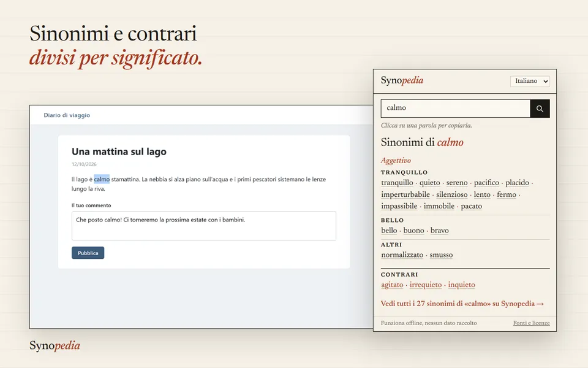Copy the synonym silenzioso
The image size is (588, 368).
point(452,194)
